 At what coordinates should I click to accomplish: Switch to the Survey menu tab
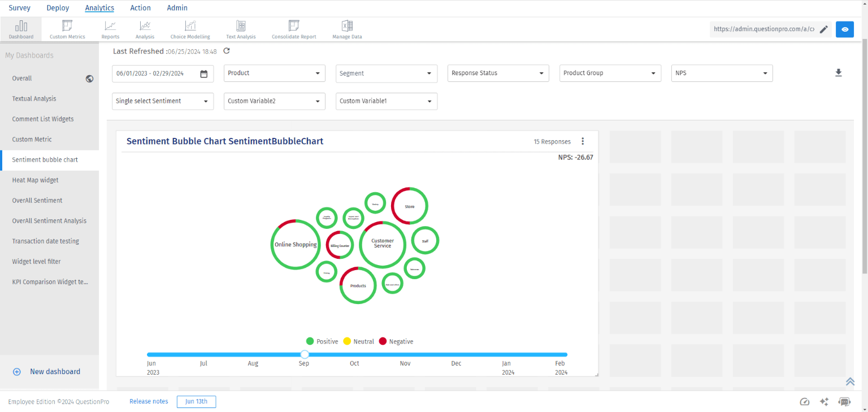click(20, 8)
